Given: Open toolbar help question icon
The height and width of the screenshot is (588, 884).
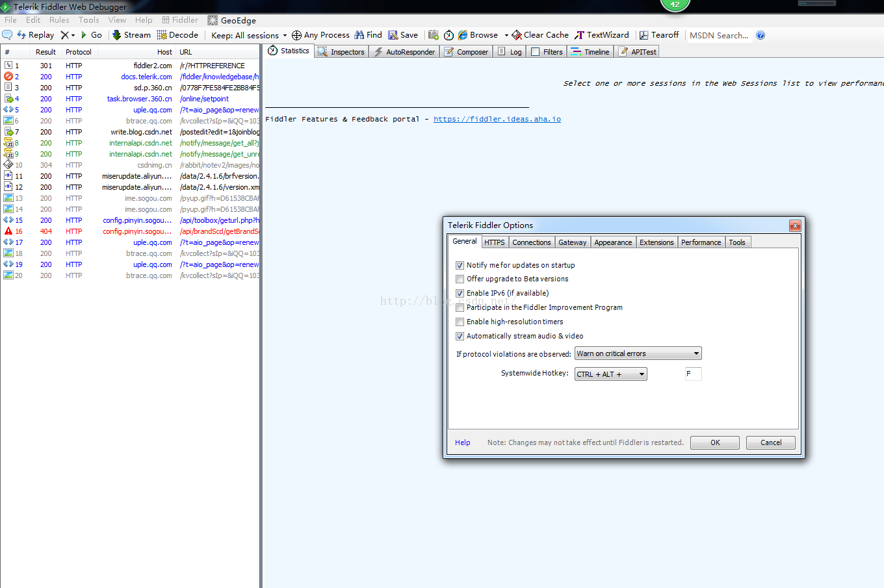Looking at the screenshot, I should point(760,35).
